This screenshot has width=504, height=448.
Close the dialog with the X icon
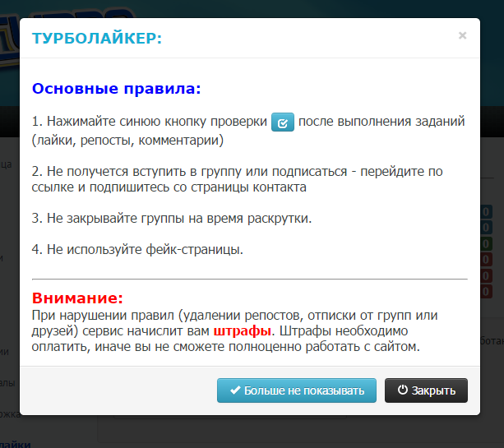point(462,35)
